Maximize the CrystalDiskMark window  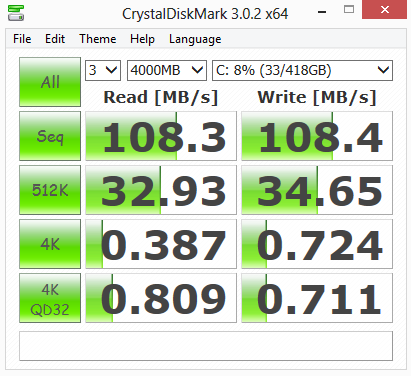point(349,9)
